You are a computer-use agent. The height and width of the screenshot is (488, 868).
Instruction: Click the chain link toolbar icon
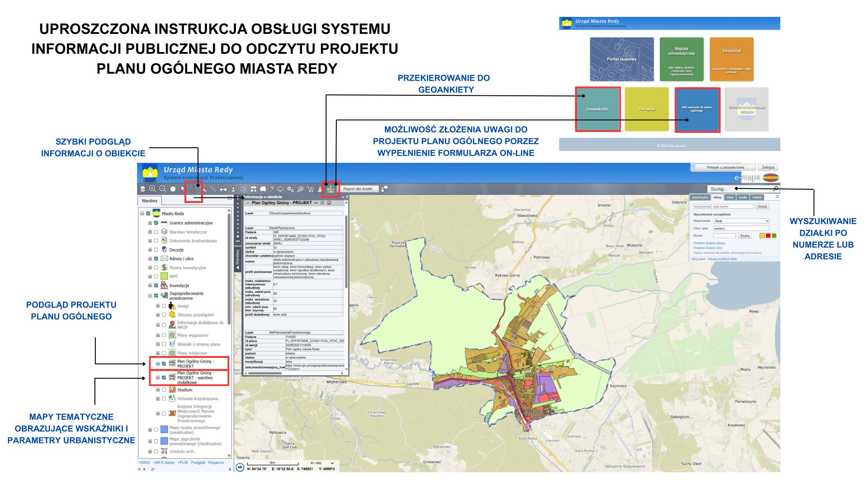tap(213, 189)
